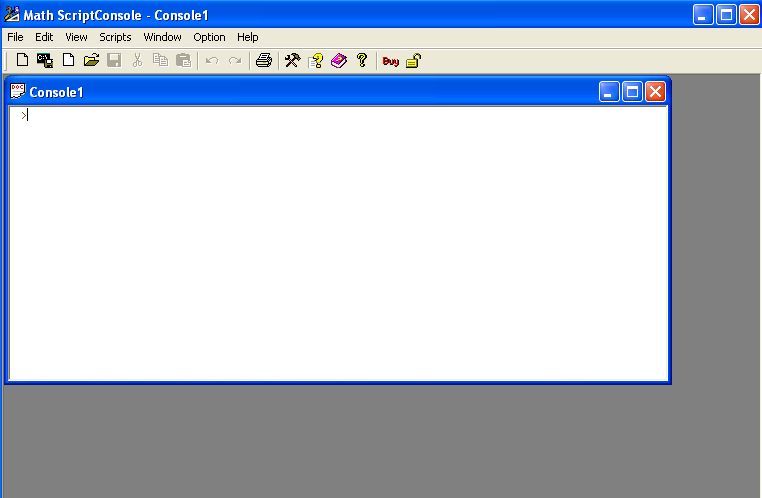This screenshot has height=498, width=762.
Task: Click the Save floppy disk icon
Action: click(114, 60)
